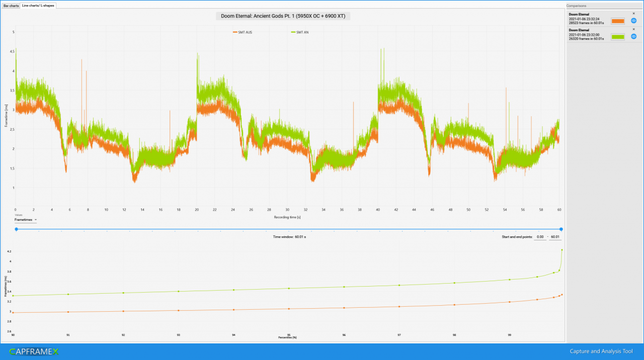Click the chart title Doom Eternal: Ancient Gods
This screenshot has width=644, height=360.
pyautogui.click(x=283, y=16)
